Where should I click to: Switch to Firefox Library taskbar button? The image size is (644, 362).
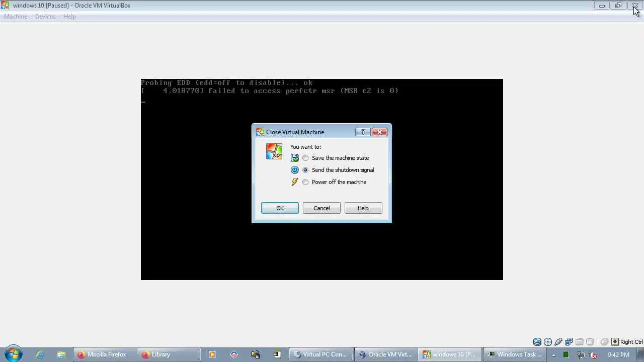pos(169,354)
